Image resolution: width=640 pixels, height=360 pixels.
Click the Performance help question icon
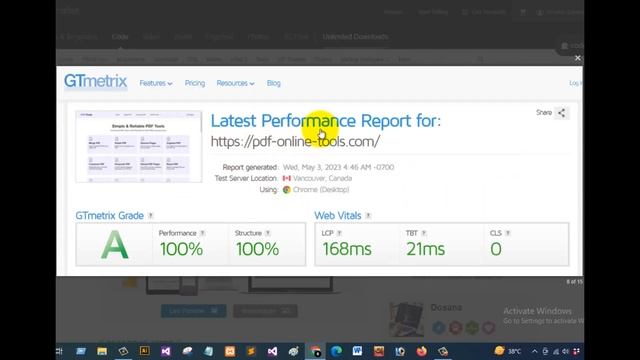[x=202, y=233]
